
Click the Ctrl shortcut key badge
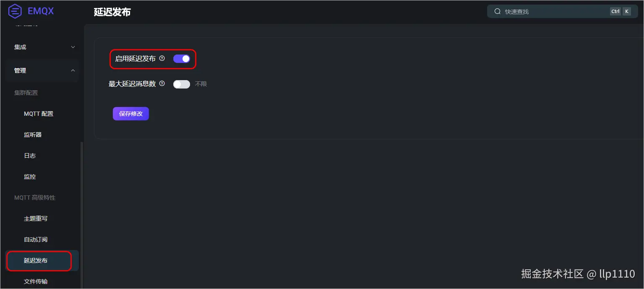click(x=615, y=11)
